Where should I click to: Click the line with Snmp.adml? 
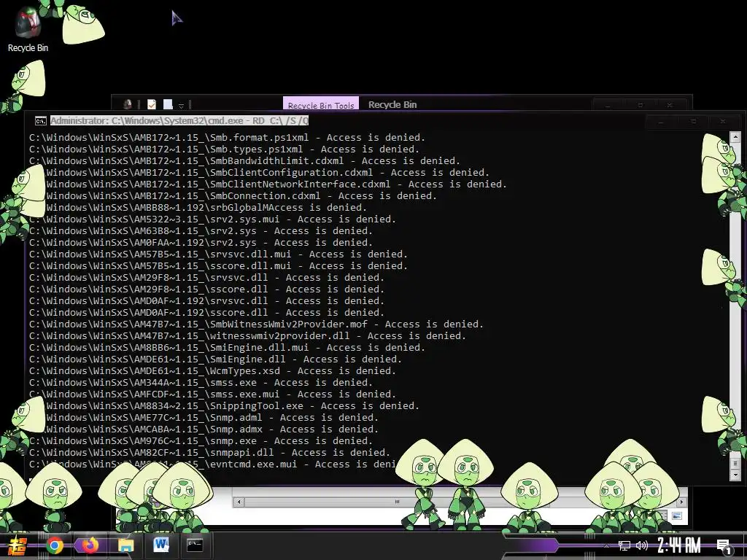[204, 418]
